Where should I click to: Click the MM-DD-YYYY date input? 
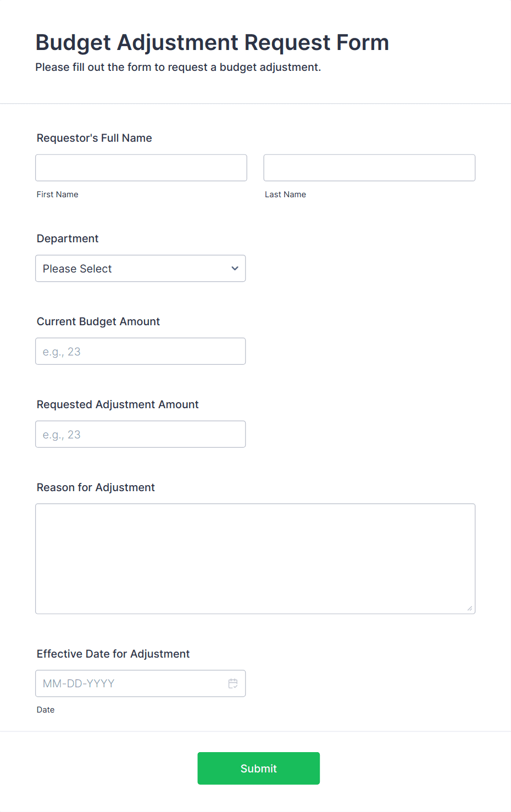click(126, 683)
